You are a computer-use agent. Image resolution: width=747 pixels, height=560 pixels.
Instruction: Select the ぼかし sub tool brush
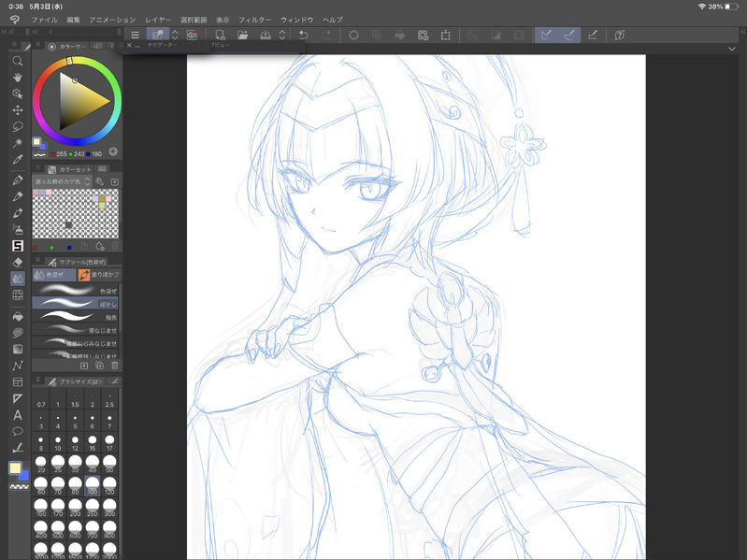(x=76, y=303)
